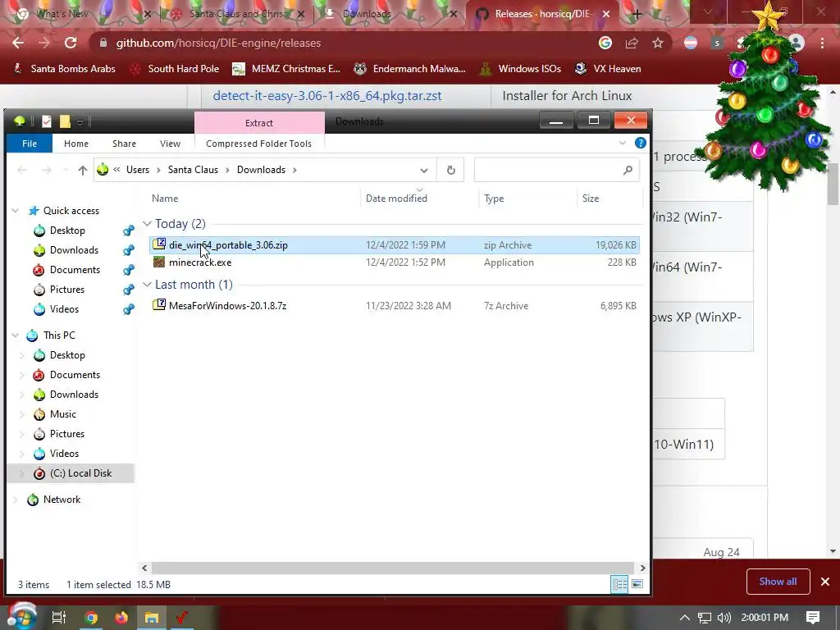
Task: Switch to Details view in status bar
Action: 620,584
